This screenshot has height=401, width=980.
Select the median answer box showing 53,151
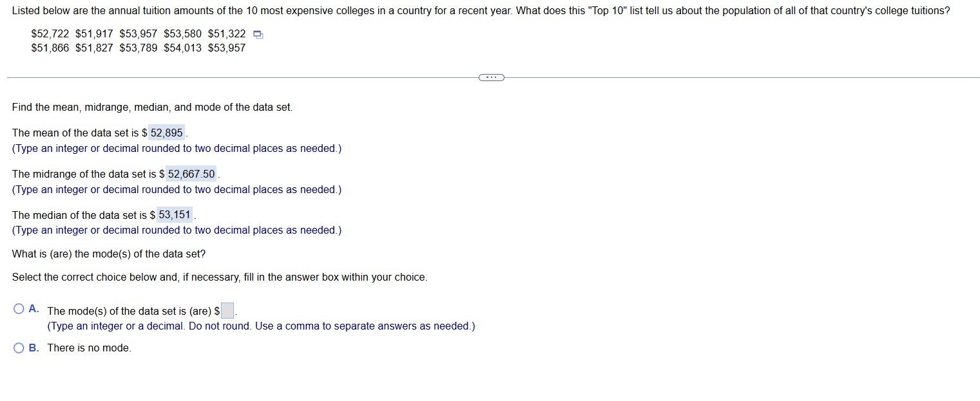[x=174, y=214]
